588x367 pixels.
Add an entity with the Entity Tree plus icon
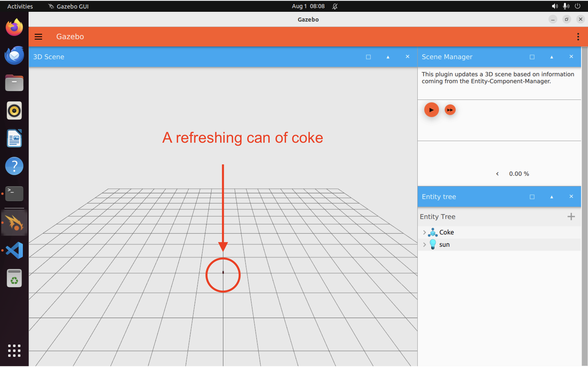(571, 217)
